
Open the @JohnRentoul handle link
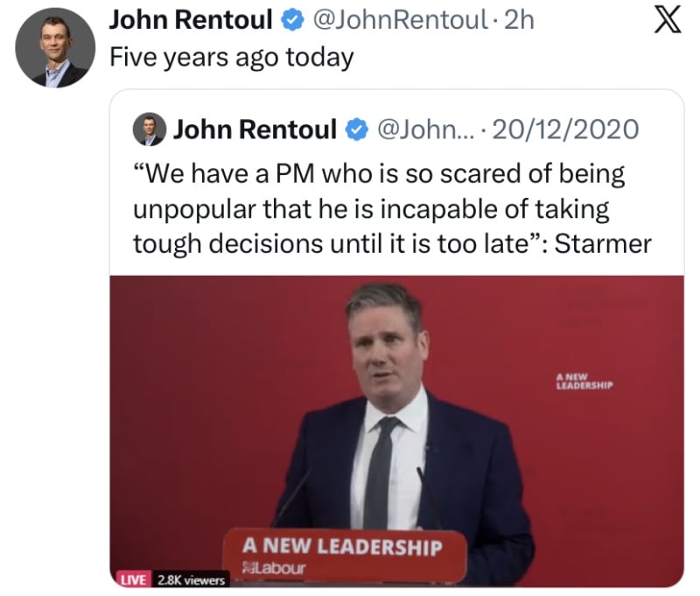(x=400, y=20)
